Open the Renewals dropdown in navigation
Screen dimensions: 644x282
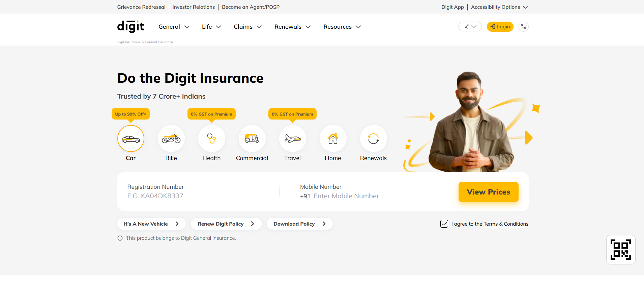pos(293,27)
